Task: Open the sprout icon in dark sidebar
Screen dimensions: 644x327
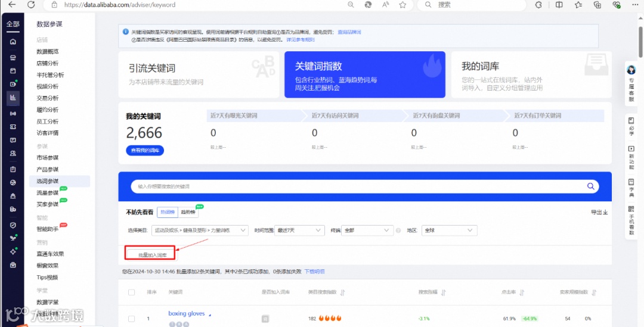Action: tap(13, 238)
